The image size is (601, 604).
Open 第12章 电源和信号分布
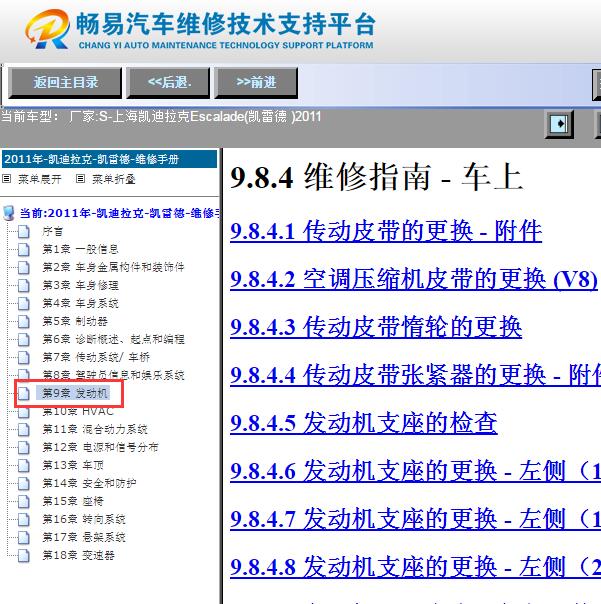pyautogui.click(x=100, y=447)
